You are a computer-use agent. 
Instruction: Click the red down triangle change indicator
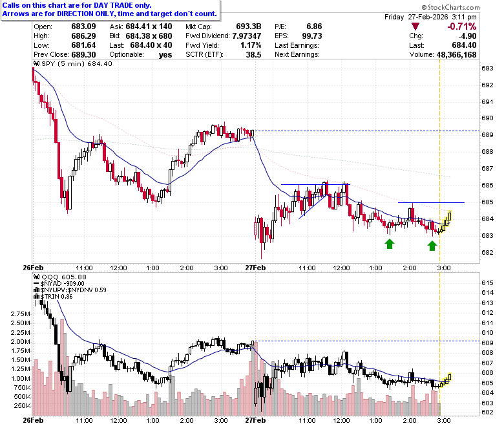[x=415, y=27]
